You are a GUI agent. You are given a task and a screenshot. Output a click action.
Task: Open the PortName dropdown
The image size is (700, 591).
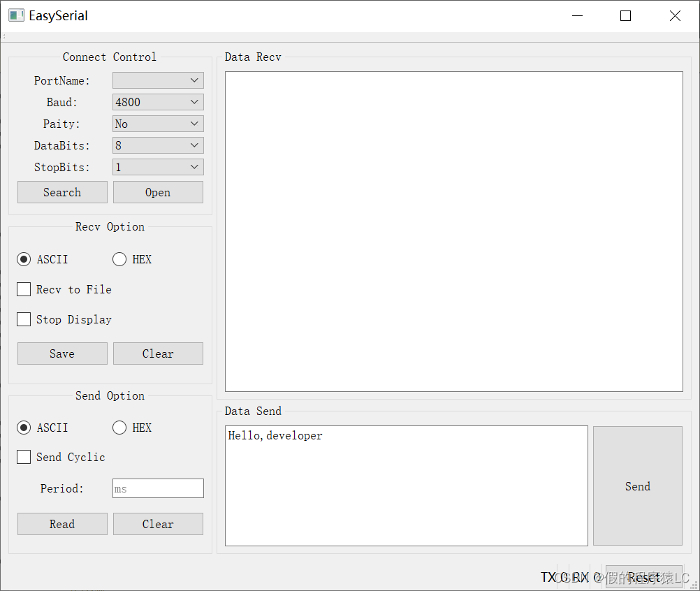click(x=158, y=80)
